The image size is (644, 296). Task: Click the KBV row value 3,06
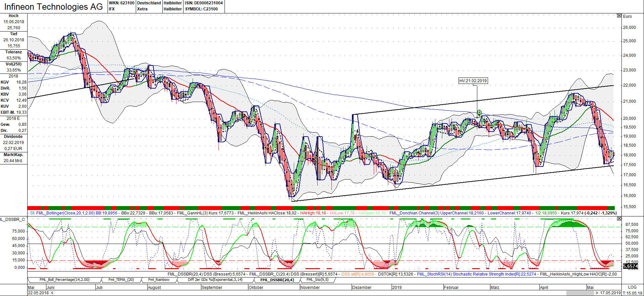click(x=22, y=94)
